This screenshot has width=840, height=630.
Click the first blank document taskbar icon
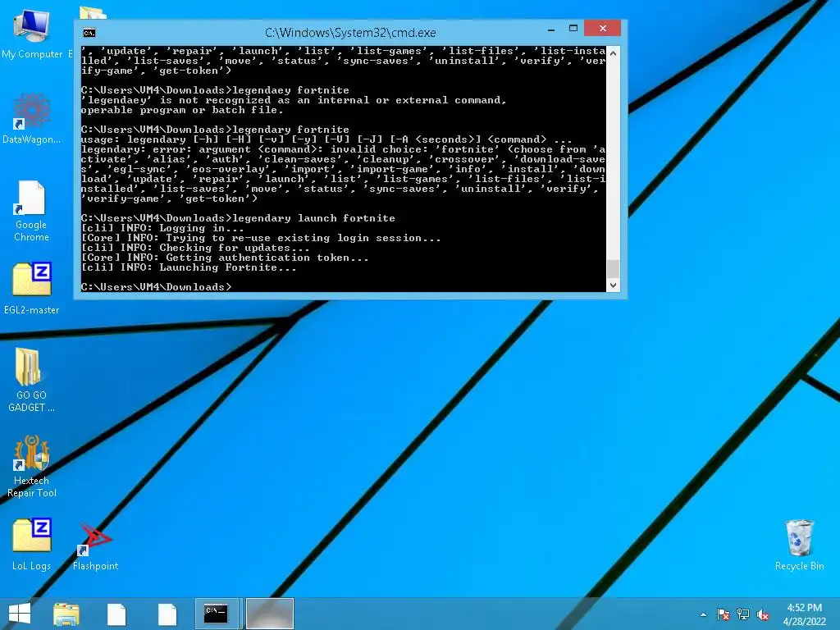coord(116,614)
